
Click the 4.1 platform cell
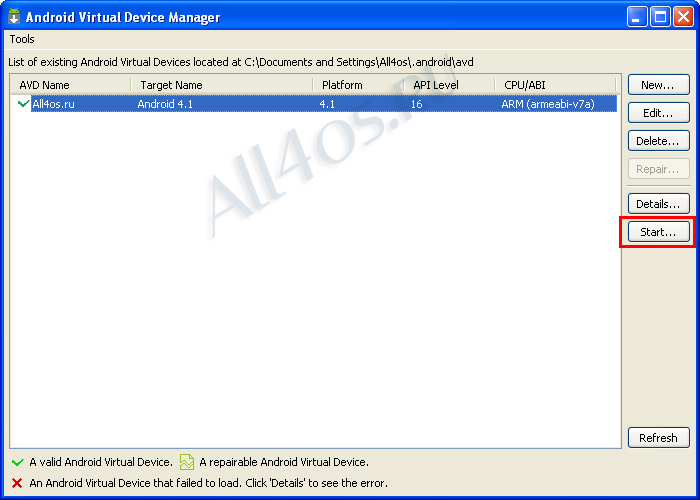coord(327,104)
